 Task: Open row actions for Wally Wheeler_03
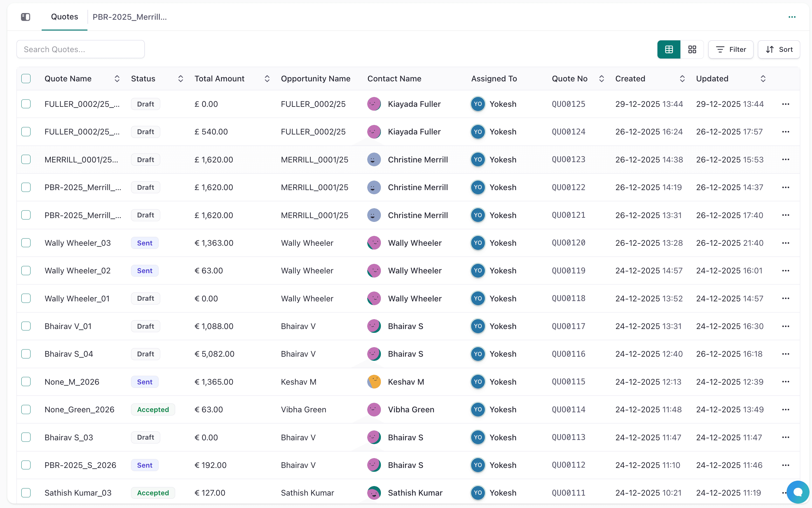pyautogui.click(x=786, y=243)
